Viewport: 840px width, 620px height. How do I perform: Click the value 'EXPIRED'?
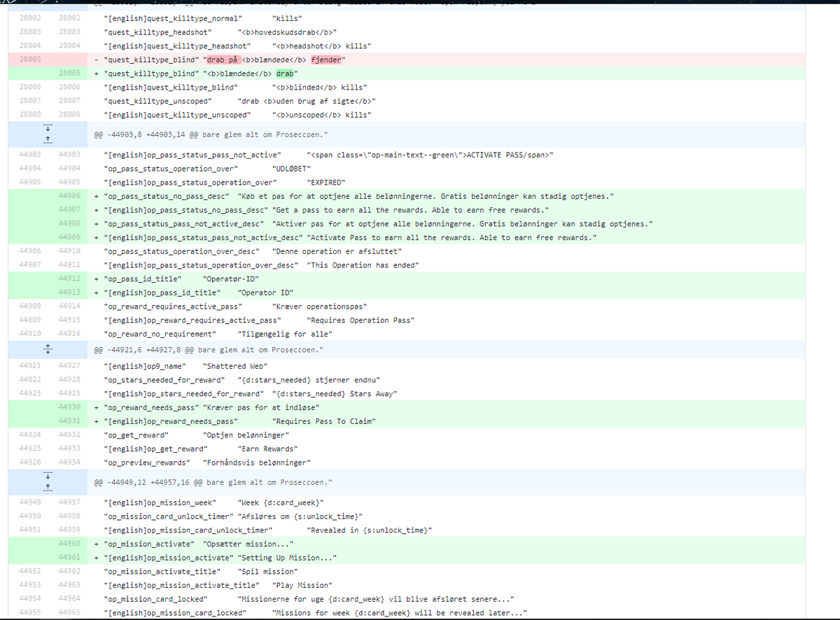tap(325, 183)
